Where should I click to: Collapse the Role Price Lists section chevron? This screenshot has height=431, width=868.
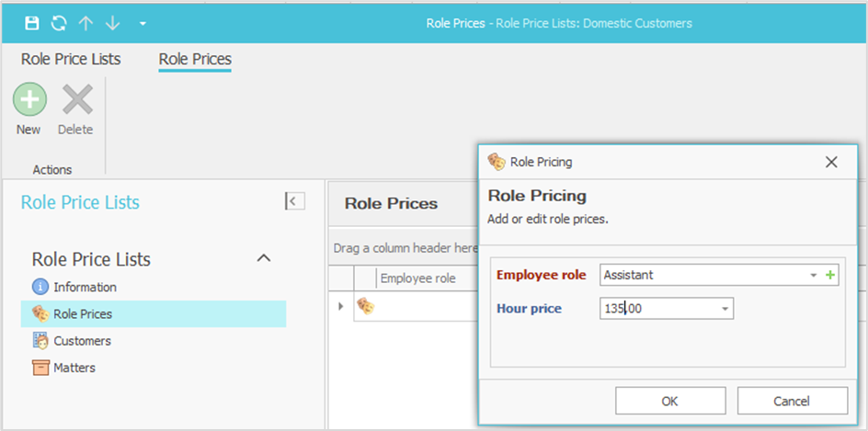263,258
